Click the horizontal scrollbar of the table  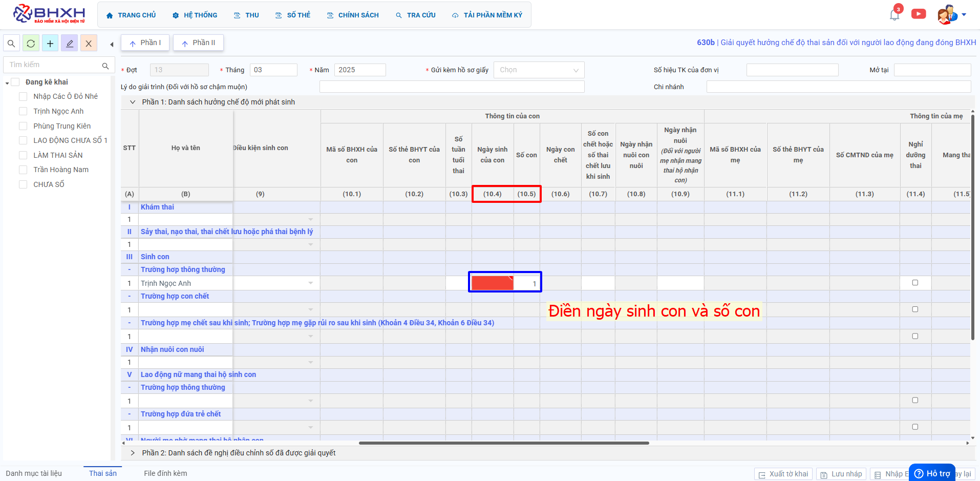pyautogui.click(x=504, y=443)
